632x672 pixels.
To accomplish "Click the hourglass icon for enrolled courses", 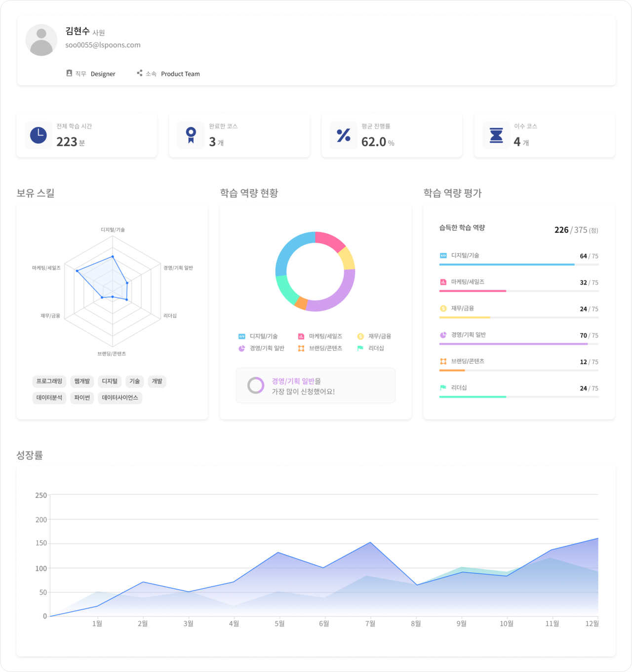I will click(496, 135).
